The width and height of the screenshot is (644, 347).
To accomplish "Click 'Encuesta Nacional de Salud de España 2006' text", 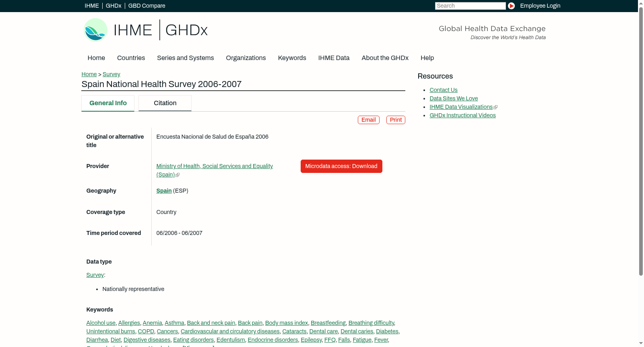I will coord(213,137).
